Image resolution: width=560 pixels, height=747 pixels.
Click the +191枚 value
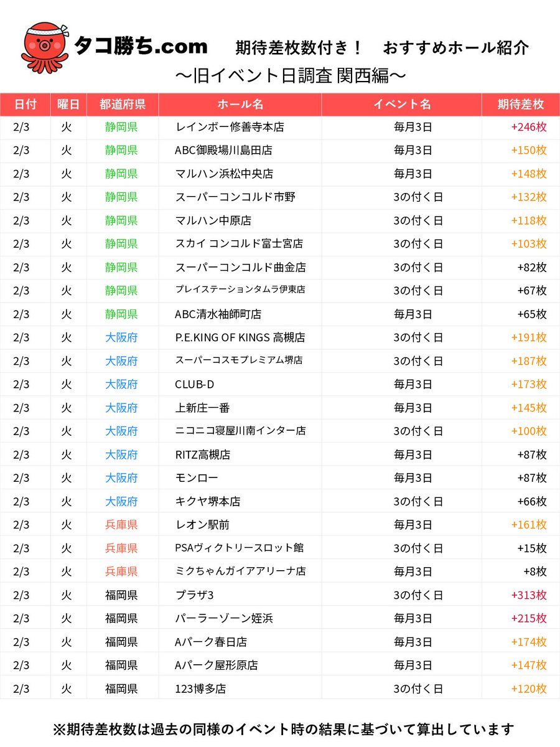tap(528, 337)
